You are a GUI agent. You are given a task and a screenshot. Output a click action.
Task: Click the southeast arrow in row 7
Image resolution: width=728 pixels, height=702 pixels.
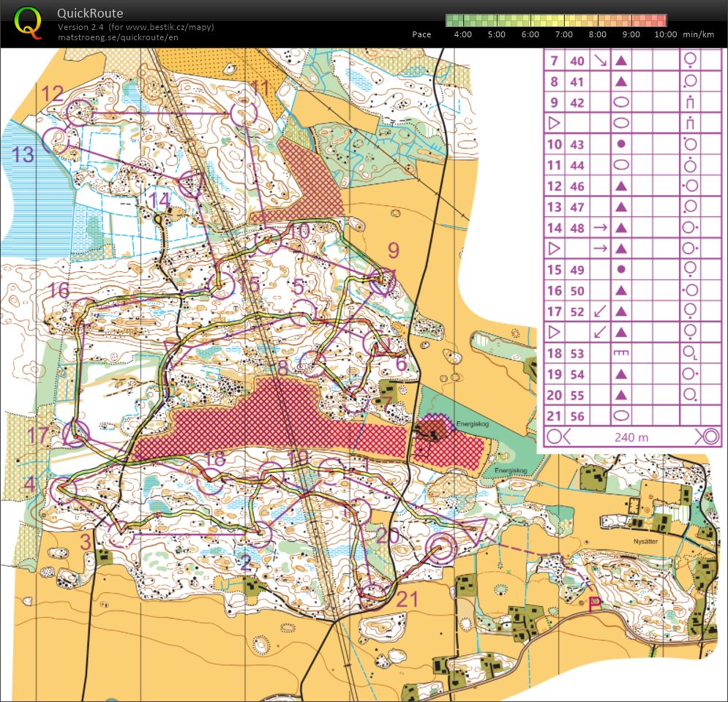click(x=600, y=61)
